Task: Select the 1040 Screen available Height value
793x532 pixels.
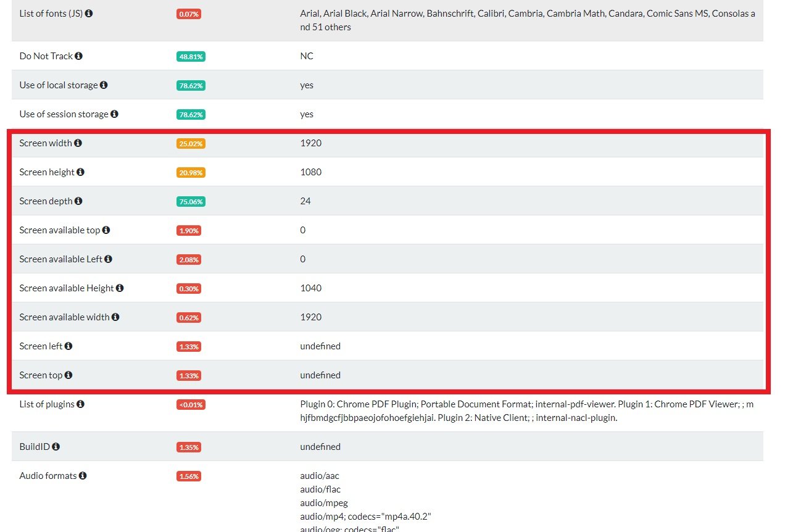Action: [311, 288]
